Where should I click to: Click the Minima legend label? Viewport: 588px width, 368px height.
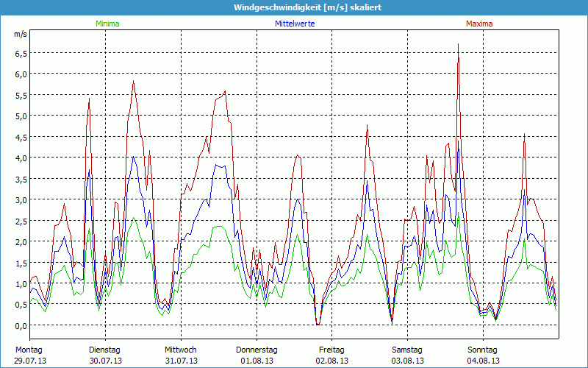pos(107,24)
